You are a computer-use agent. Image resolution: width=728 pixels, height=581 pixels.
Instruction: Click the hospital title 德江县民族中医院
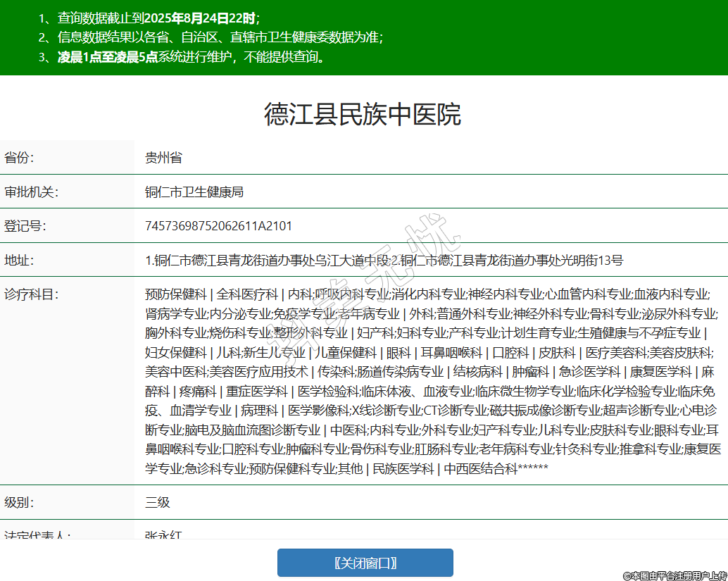(x=363, y=114)
